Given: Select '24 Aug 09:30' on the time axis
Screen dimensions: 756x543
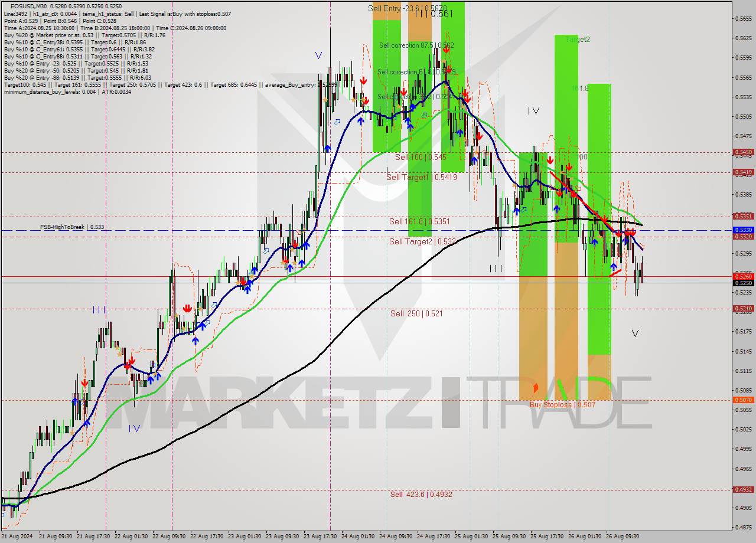Looking at the screenshot, I should pyautogui.click(x=395, y=537).
